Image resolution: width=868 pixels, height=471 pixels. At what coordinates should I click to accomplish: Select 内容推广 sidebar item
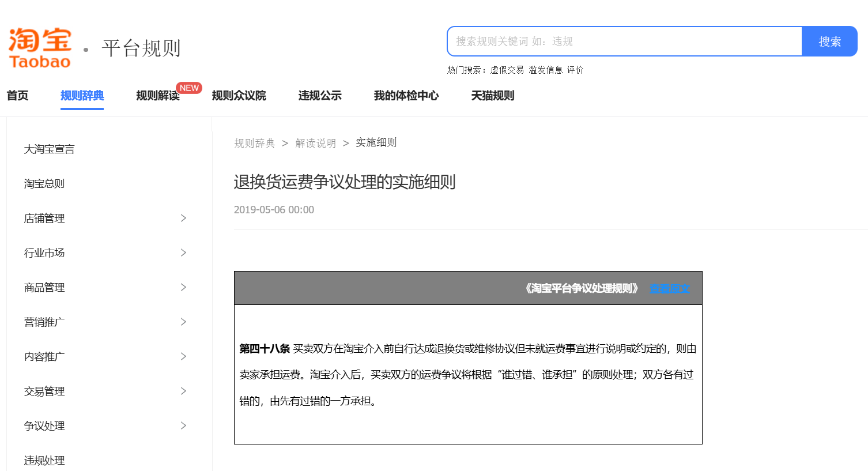click(x=44, y=357)
